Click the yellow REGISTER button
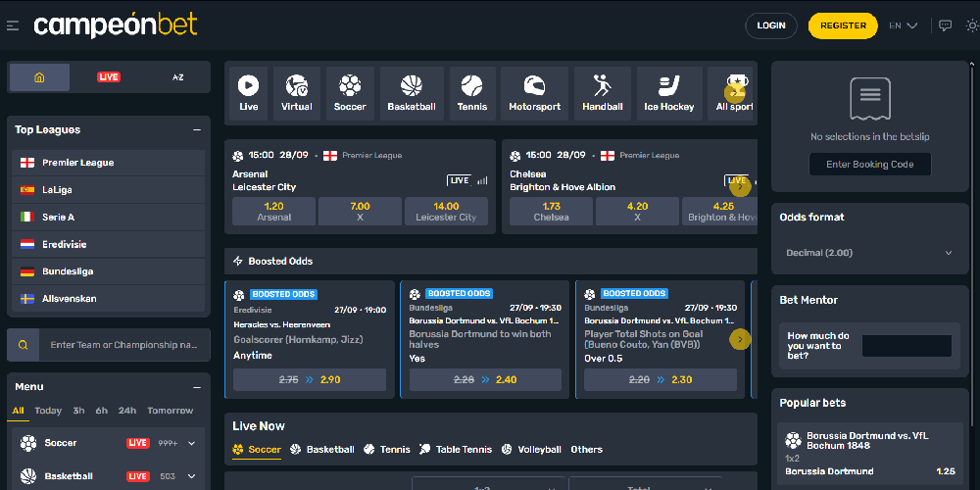980x490 pixels. [x=842, y=25]
